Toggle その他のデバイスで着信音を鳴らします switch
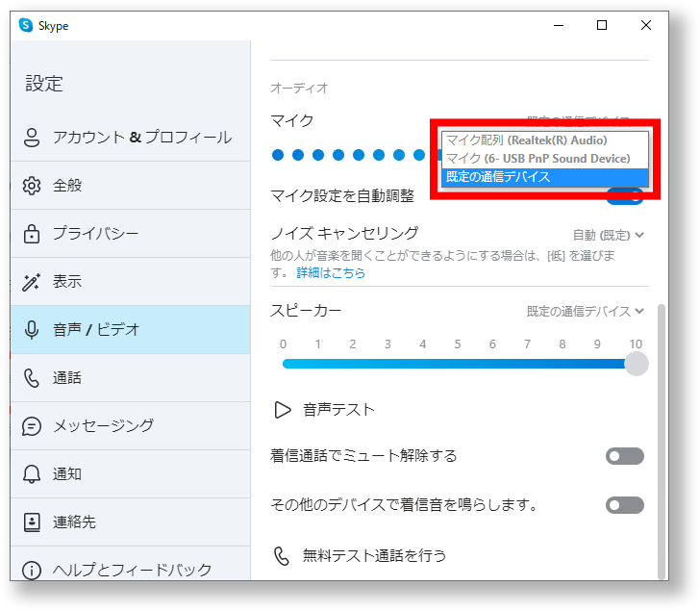The height and width of the screenshot is (611, 700). pyautogui.click(x=625, y=505)
